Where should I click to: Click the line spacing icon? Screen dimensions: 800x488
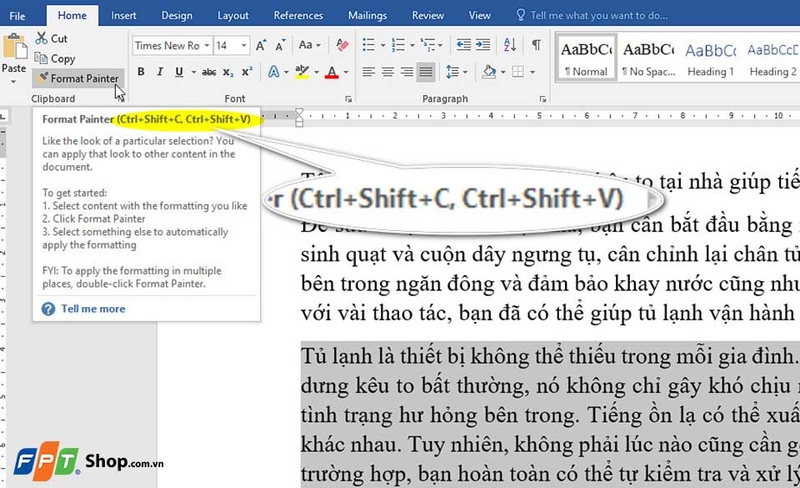[x=452, y=72]
